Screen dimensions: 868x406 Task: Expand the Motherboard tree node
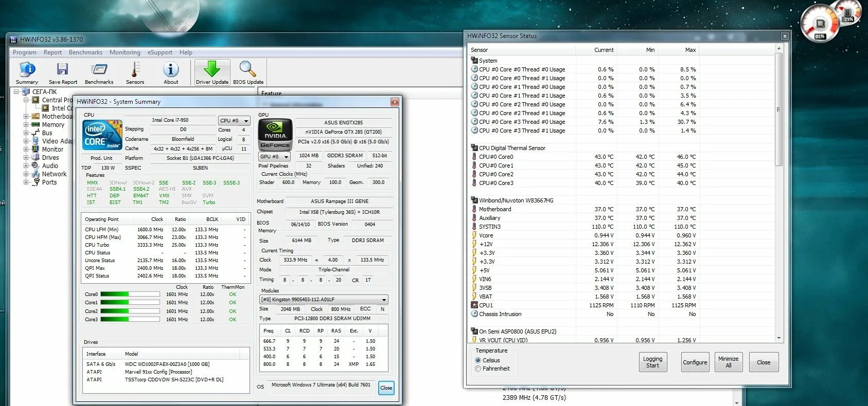click(26, 117)
